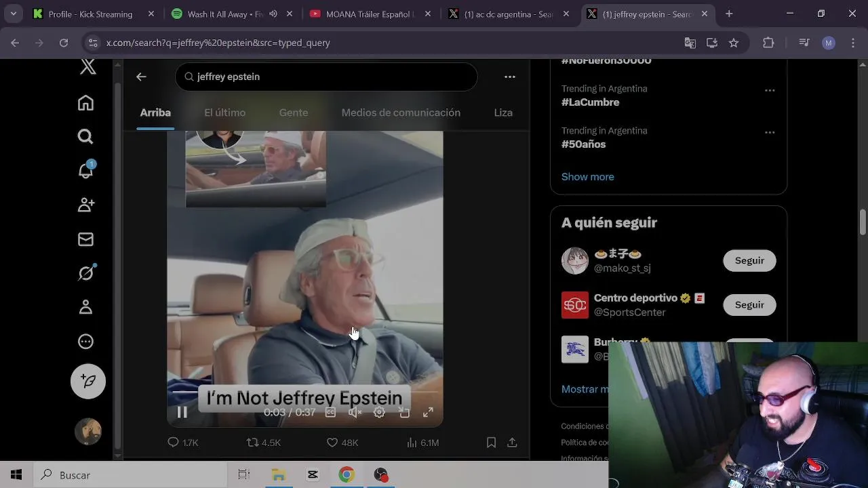Open the More circle icon in sidebar
868x488 pixels.
(85, 342)
